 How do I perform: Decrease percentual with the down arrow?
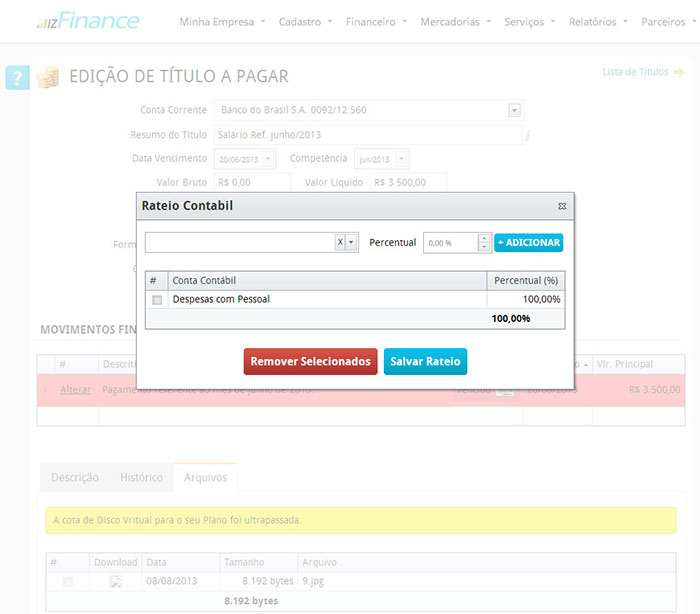click(x=485, y=247)
